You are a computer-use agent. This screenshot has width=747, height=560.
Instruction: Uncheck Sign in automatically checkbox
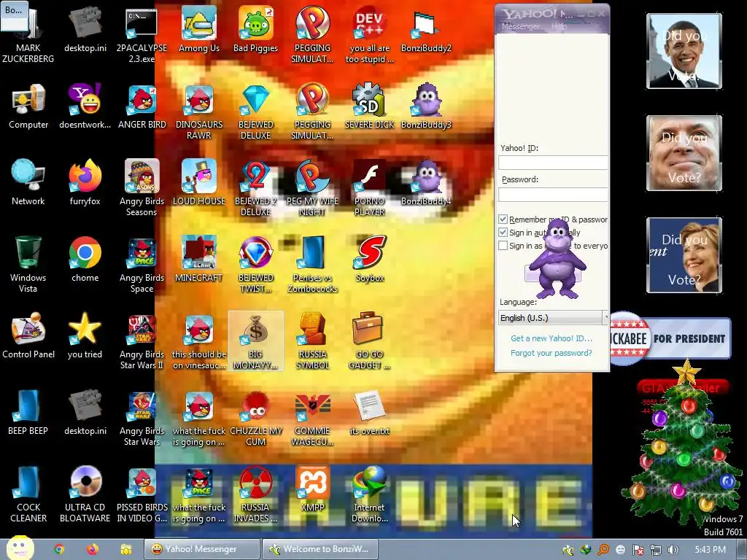[503, 233]
